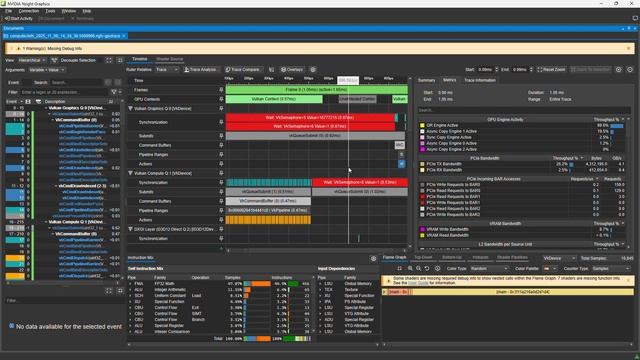Screen dimensions: 640x360
Task: Click zoom-out circle icon at toolbar far right
Action: pos(630,69)
